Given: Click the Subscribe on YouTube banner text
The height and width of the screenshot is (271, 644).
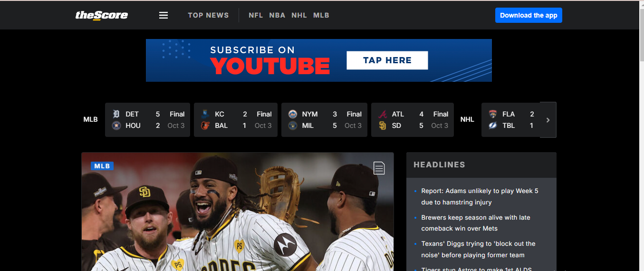Looking at the screenshot, I should (x=270, y=60).
